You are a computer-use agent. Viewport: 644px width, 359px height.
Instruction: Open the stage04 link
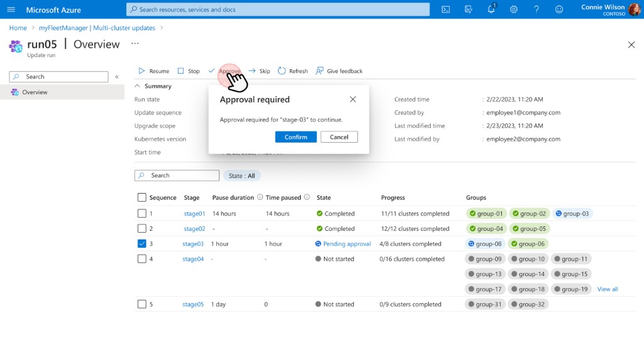tap(193, 259)
